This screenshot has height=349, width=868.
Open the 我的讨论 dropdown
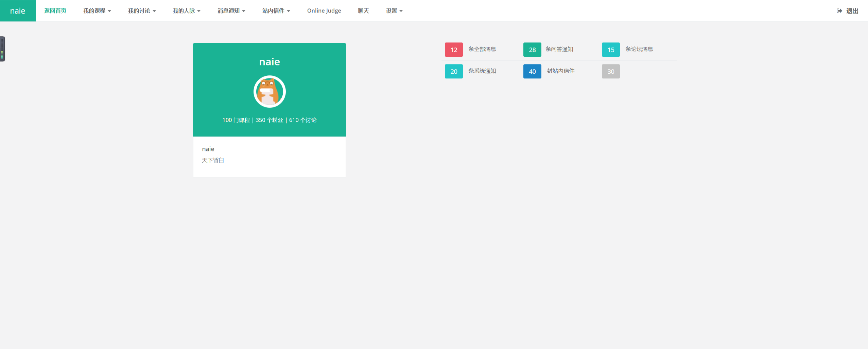142,11
